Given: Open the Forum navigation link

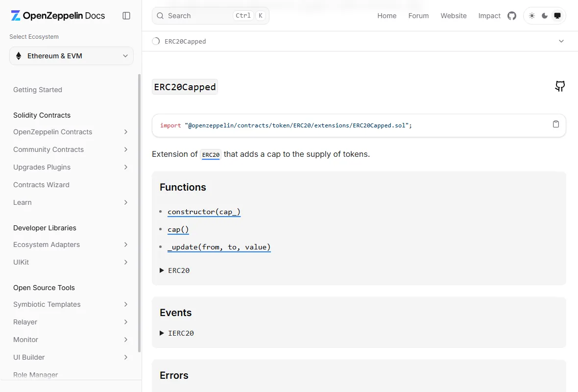Looking at the screenshot, I should tap(418, 16).
